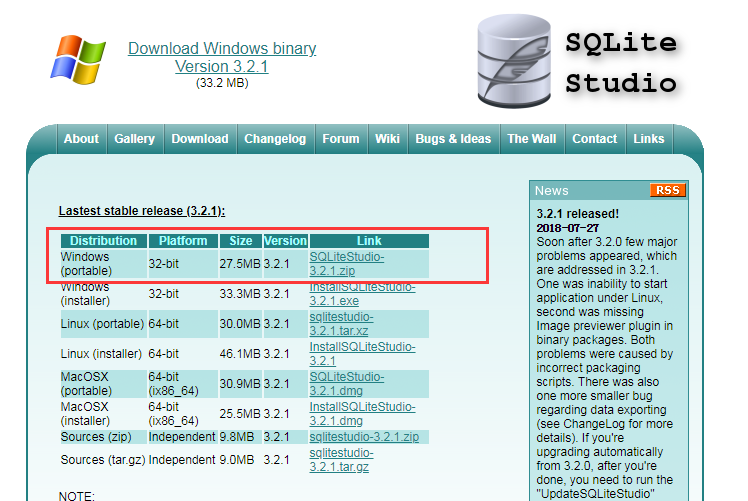Open the Contact menu tab

(594, 139)
